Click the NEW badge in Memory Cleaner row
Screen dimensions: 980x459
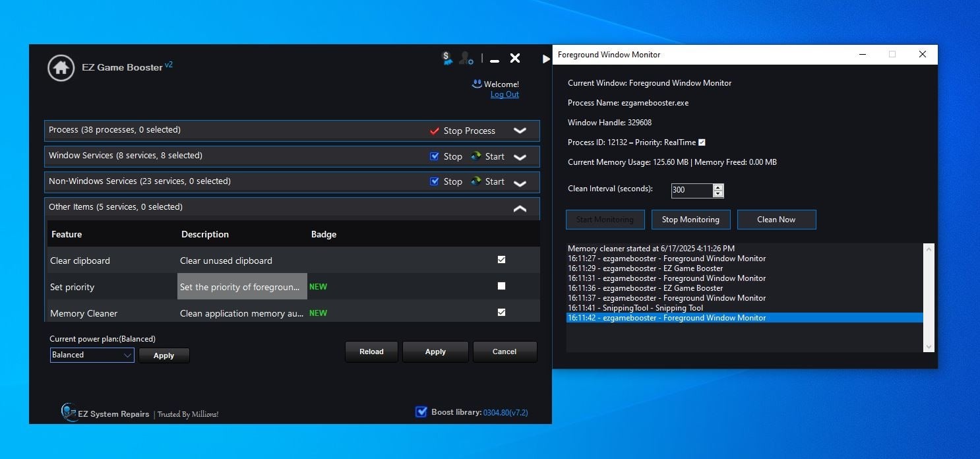tap(318, 313)
